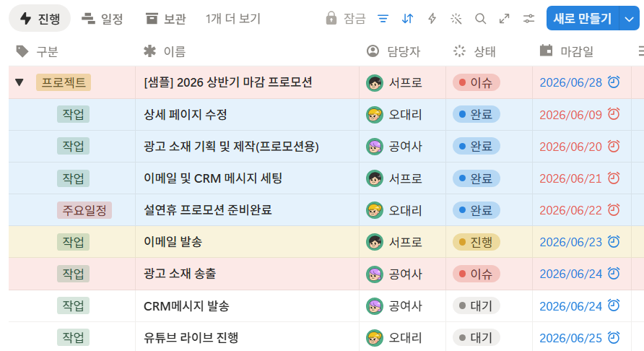Click alarm clock icon next to 2026/06/28

614,82
